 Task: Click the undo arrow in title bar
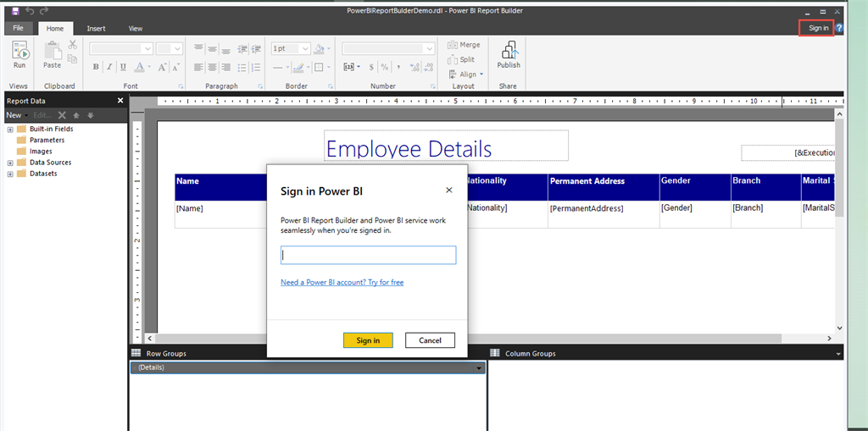(30, 10)
